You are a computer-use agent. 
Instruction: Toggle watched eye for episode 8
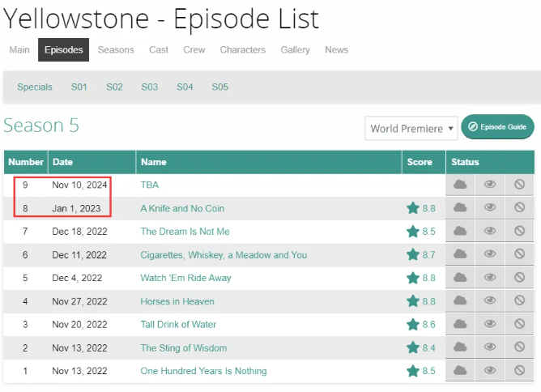click(x=489, y=208)
